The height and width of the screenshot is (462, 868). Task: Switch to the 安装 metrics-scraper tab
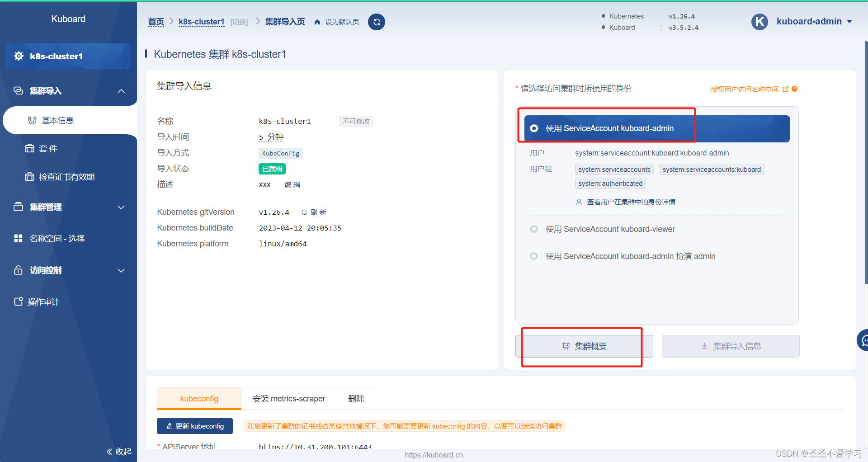click(289, 398)
